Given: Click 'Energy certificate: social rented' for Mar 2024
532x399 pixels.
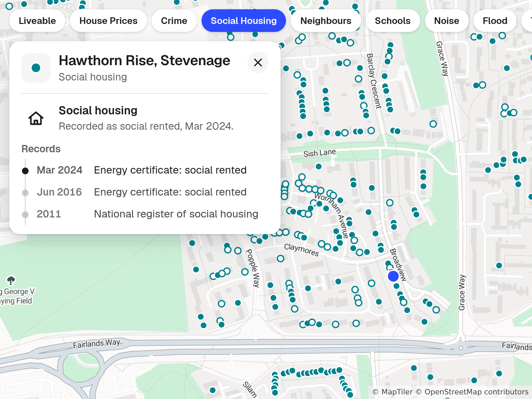Looking at the screenshot, I should [x=170, y=170].
